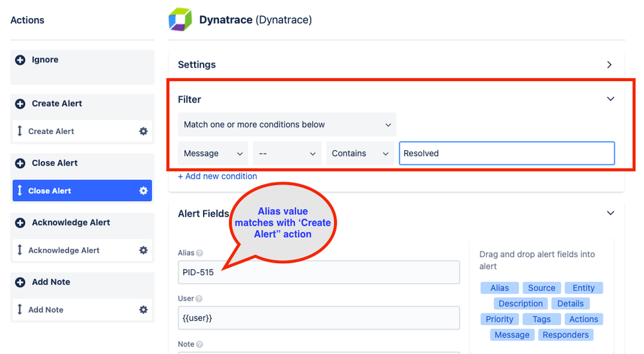Click the plus icon beside Acknowledge Alert heading

coord(20,223)
